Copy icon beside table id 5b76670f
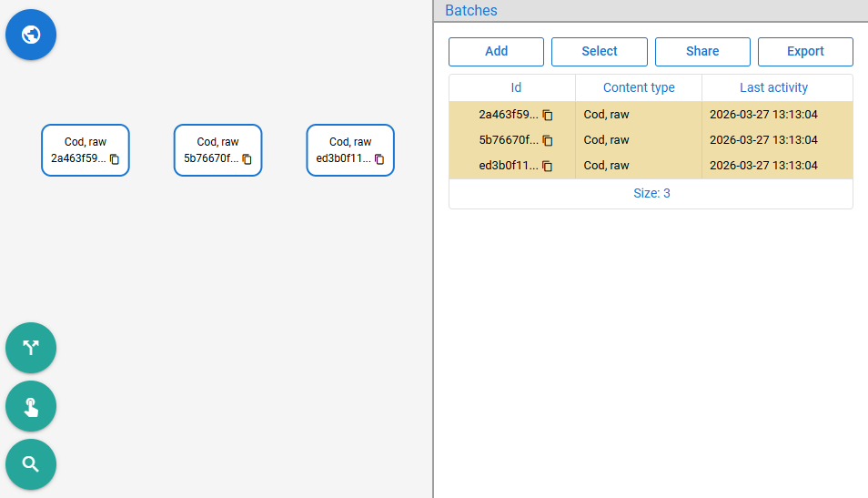The width and height of the screenshot is (868, 498). click(548, 141)
